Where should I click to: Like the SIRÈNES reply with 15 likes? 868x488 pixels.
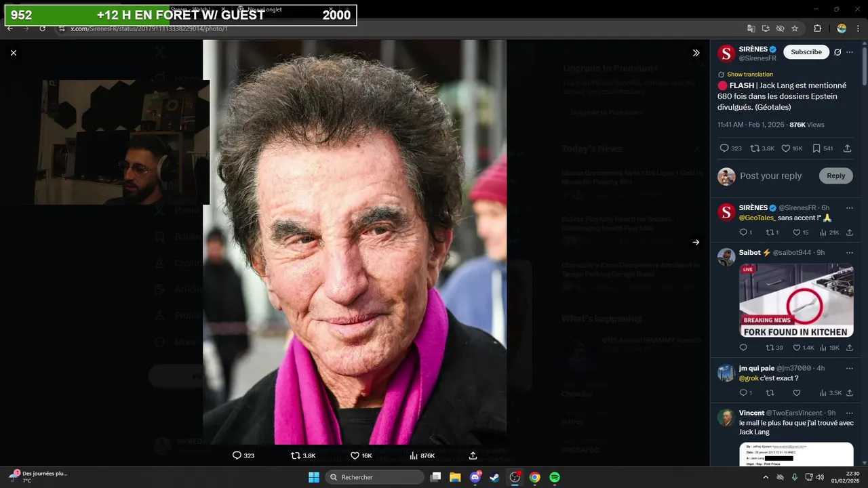[796, 232]
